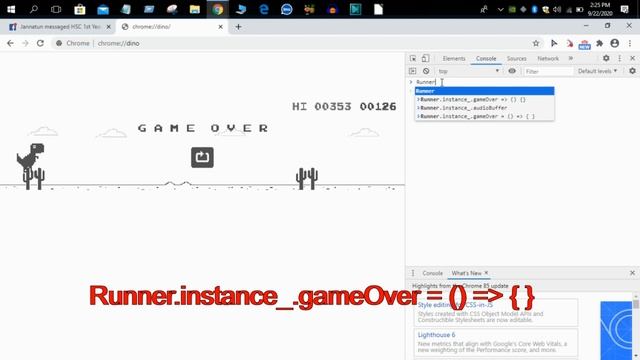Viewport: 640px width, 360px height.
Task: Open File Explorer from the taskbar
Action: pos(195,9)
